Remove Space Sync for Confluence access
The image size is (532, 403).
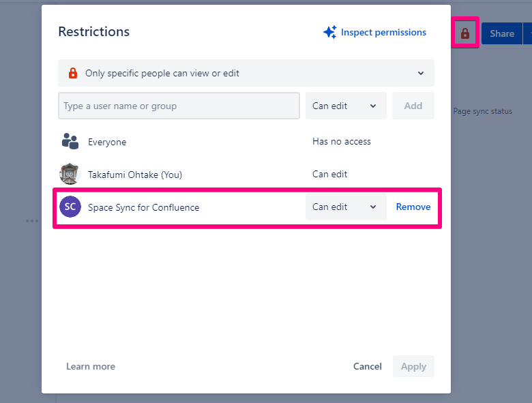click(413, 207)
